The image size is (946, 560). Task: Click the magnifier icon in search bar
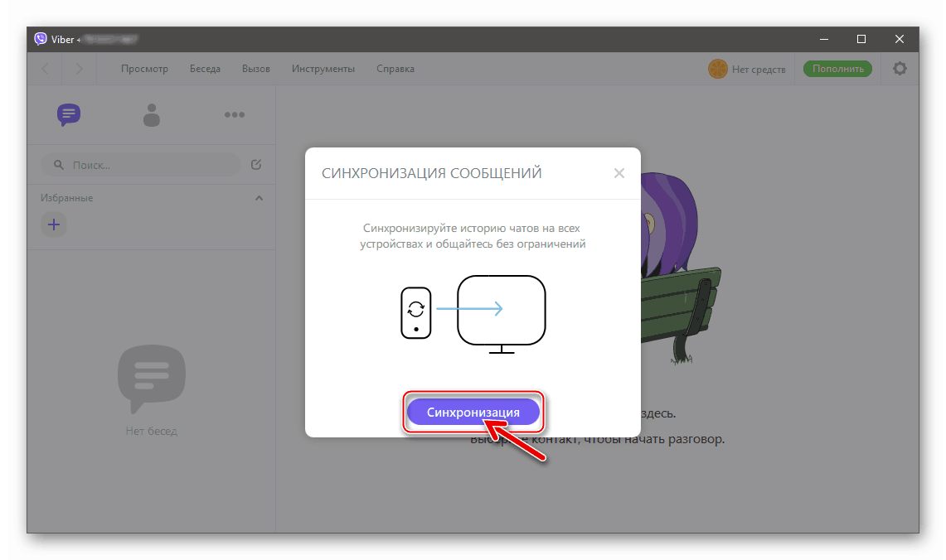[x=57, y=164]
